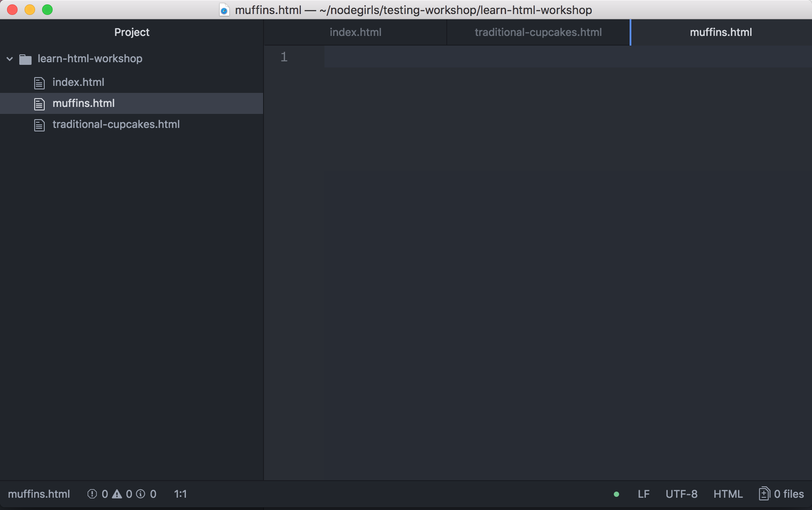Select the learn-html-workshop folder name
This screenshot has height=510, width=812.
click(90, 59)
